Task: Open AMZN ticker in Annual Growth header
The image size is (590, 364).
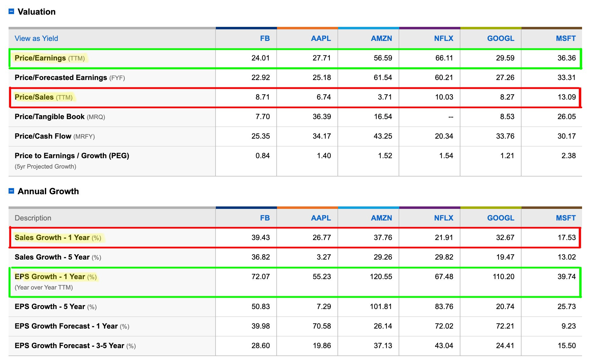Action: [381, 218]
